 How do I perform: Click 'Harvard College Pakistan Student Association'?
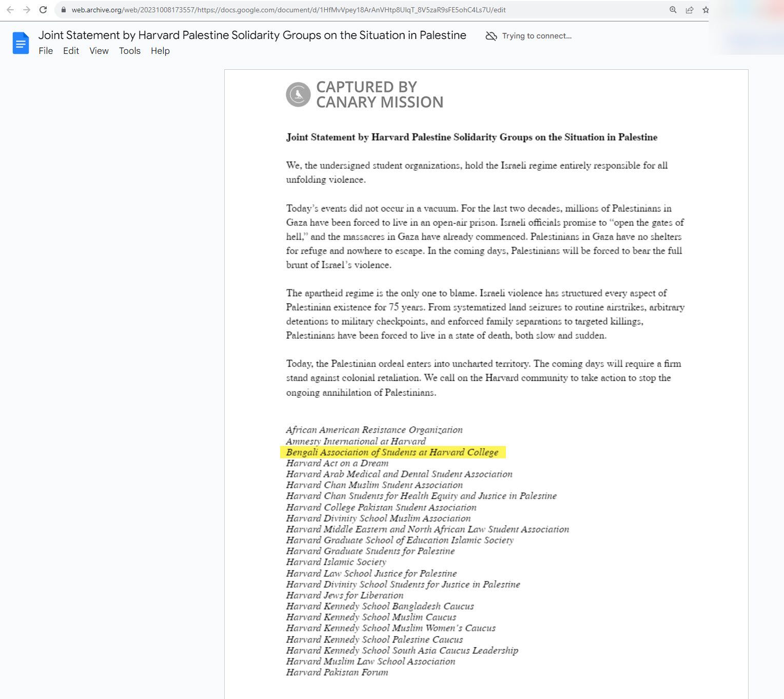pos(381,507)
